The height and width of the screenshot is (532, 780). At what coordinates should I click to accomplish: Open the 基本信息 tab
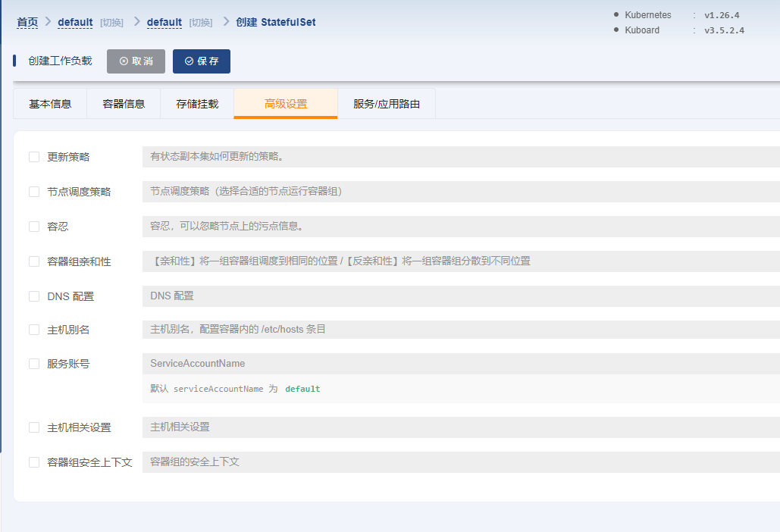pos(50,104)
